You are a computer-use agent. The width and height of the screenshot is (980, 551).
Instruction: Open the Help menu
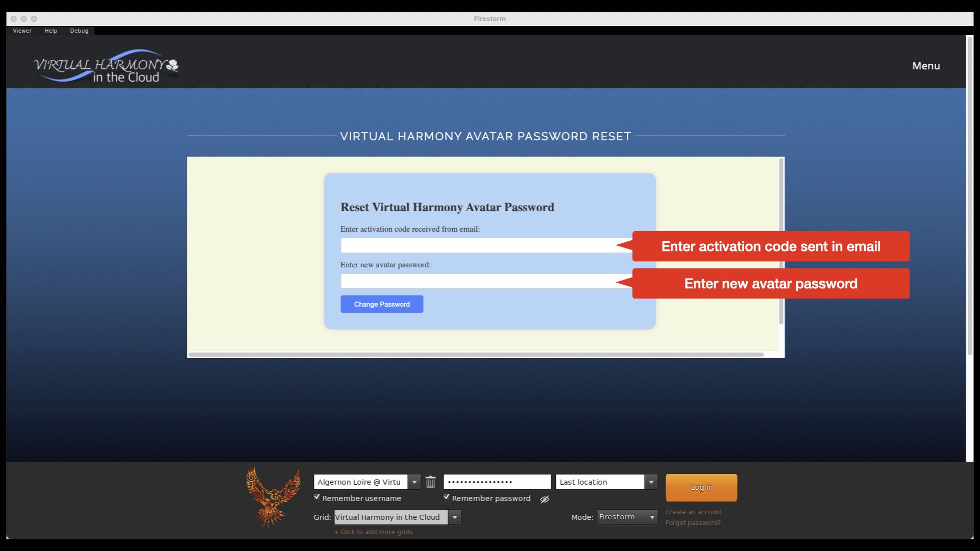point(51,31)
